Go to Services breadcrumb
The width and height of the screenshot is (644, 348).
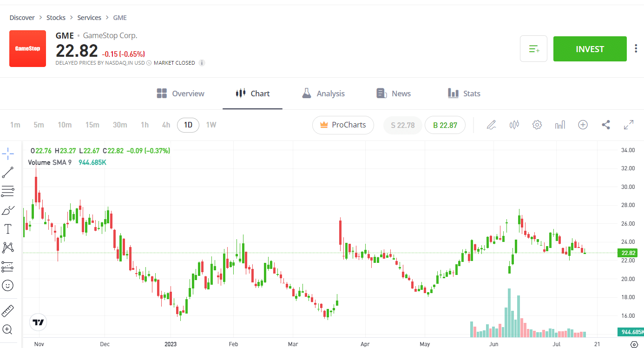pos(89,18)
